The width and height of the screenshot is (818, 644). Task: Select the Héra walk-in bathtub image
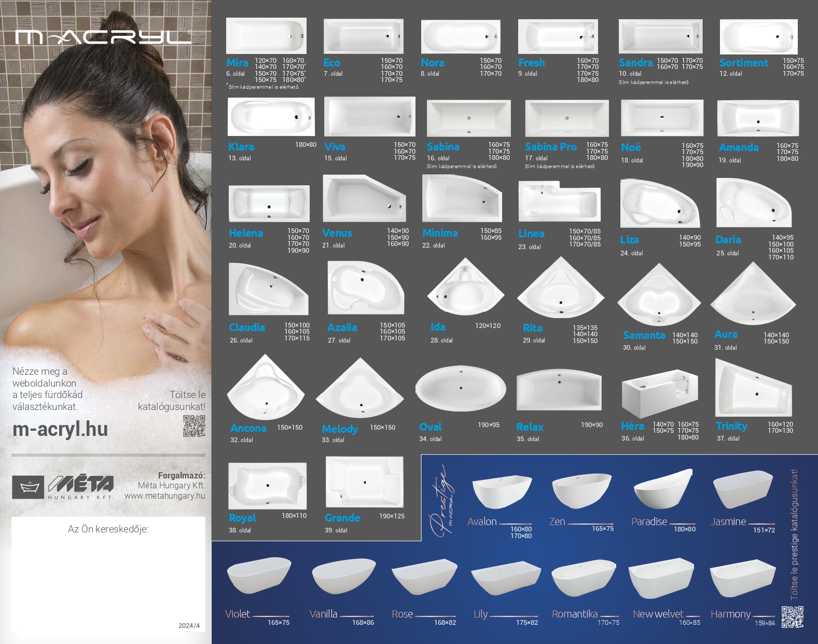[x=660, y=394]
